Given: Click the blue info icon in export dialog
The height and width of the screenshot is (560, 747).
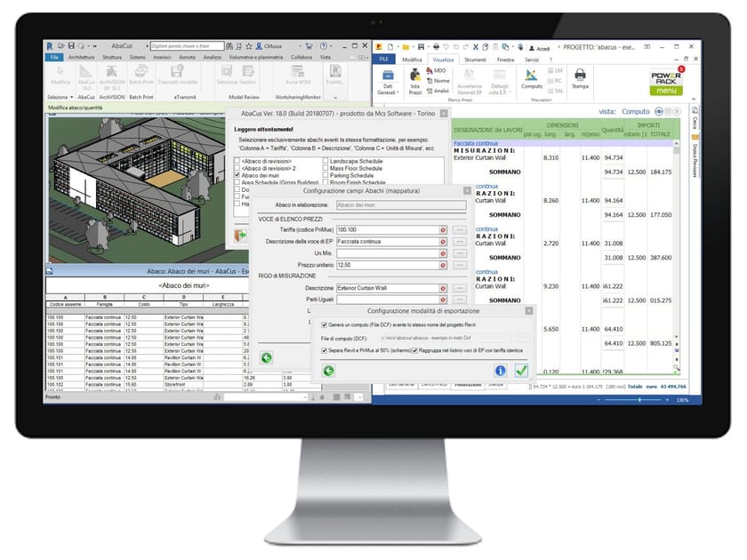Looking at the screenshot, I should (501, 370).
